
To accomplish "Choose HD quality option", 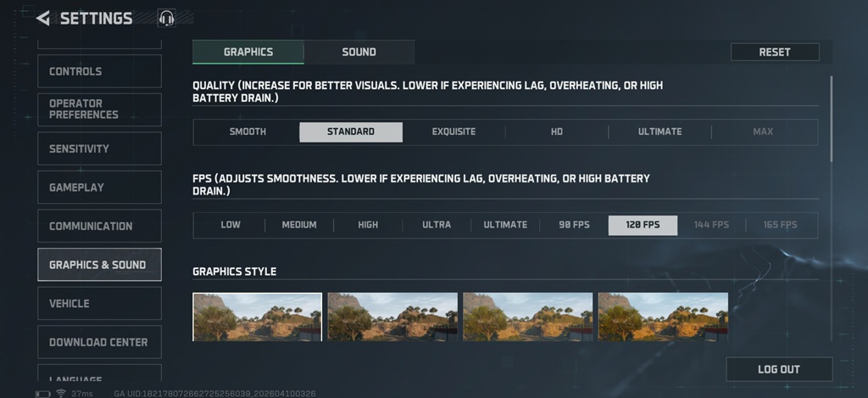I will coord(556,132).
